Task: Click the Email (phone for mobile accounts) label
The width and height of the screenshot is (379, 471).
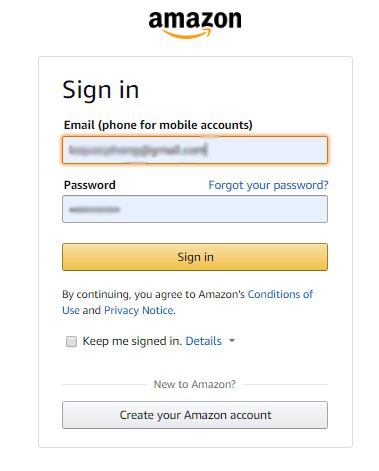Action: coord(158,125)
